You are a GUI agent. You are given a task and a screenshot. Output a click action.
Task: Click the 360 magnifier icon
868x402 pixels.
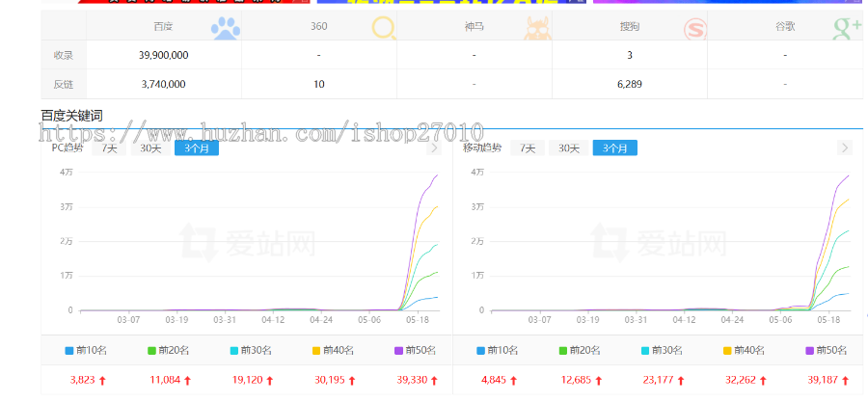[x=384, y=28]
